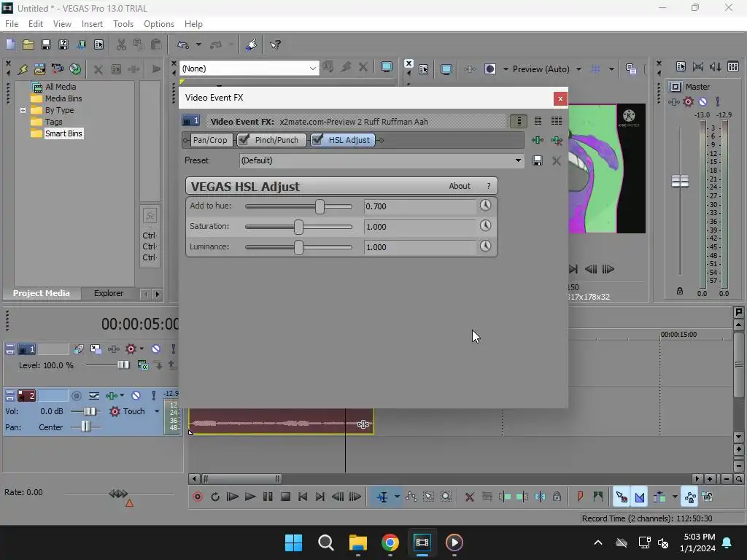
Task: Mute the Master bus
Action: [x=703, y=101]
